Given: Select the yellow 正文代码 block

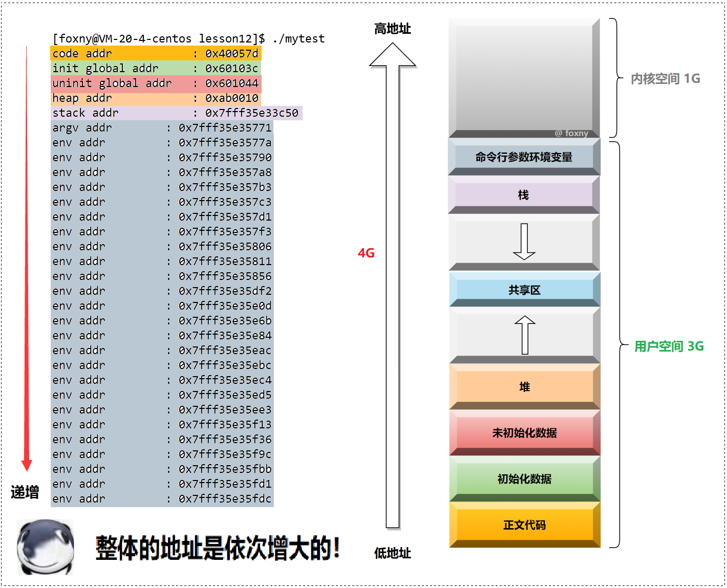Looking at the screenshot, I should pos(524,525).
